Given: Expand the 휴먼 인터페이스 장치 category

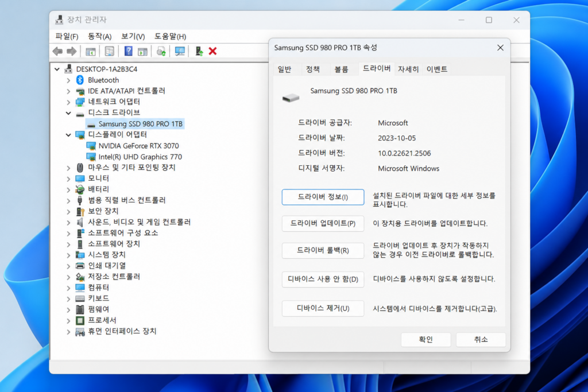Looking at the screenshot, I should 68,332.
